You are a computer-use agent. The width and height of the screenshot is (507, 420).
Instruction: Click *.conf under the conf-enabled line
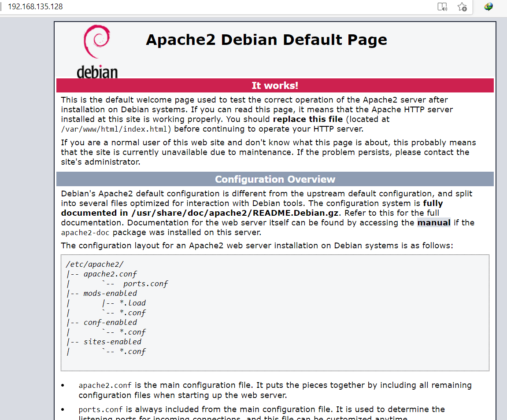133,332
